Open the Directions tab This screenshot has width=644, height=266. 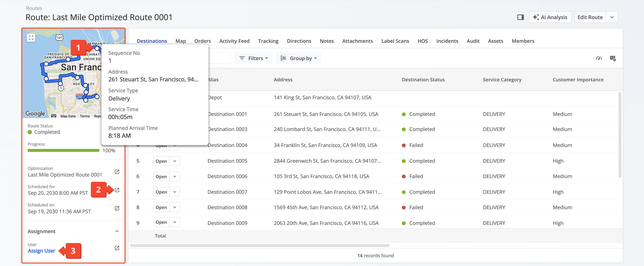(x=299, y=41)
